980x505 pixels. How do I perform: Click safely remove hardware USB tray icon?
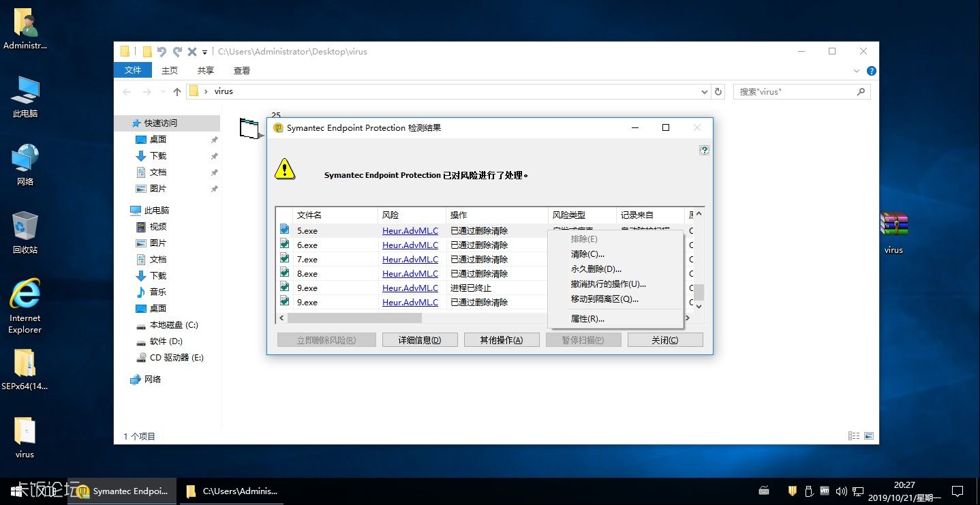(x=809, y=491)
